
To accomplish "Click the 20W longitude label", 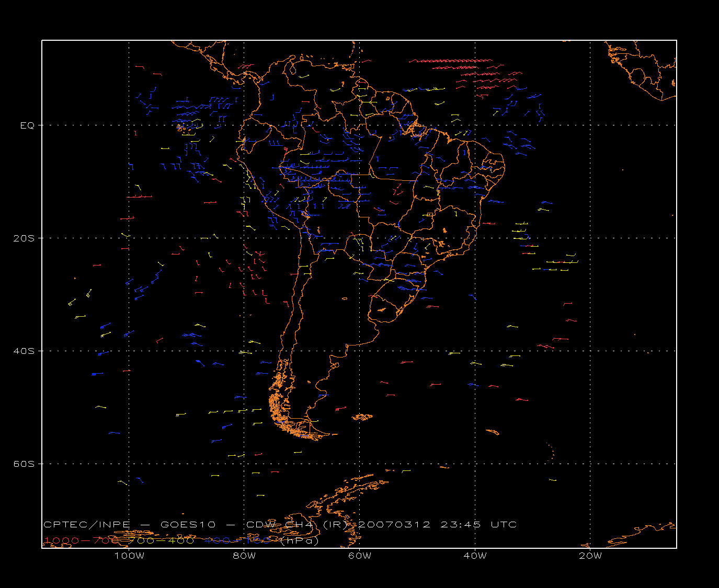I will coord(590,556).
